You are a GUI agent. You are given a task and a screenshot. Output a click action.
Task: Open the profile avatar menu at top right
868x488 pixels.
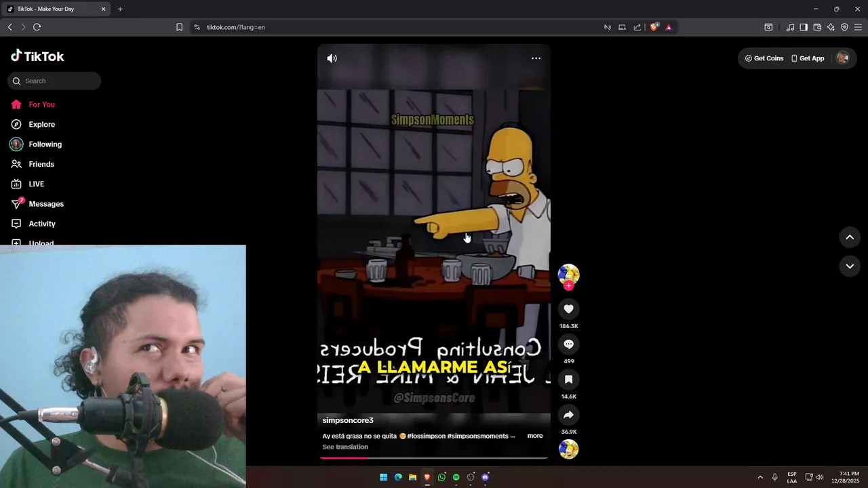(x=842, y=58)
